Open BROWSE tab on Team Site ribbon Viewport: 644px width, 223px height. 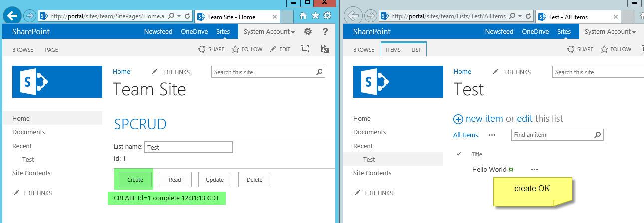coord(23,50)
